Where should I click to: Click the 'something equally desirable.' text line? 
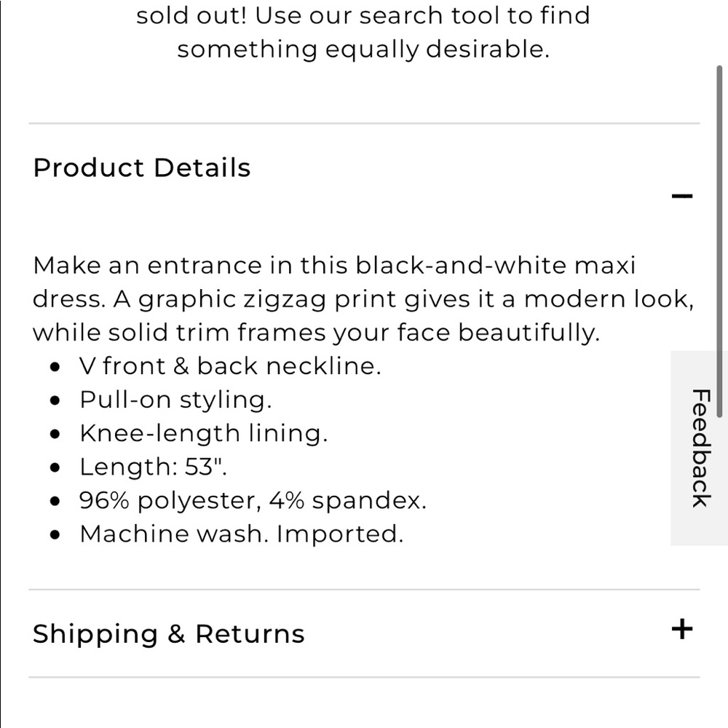click(363, 50)
